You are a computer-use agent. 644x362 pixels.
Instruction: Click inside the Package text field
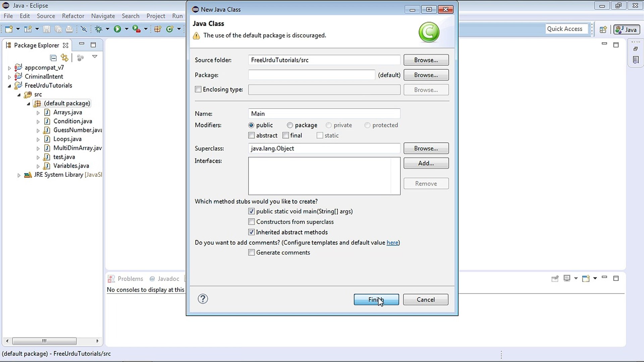click(311, 75)
